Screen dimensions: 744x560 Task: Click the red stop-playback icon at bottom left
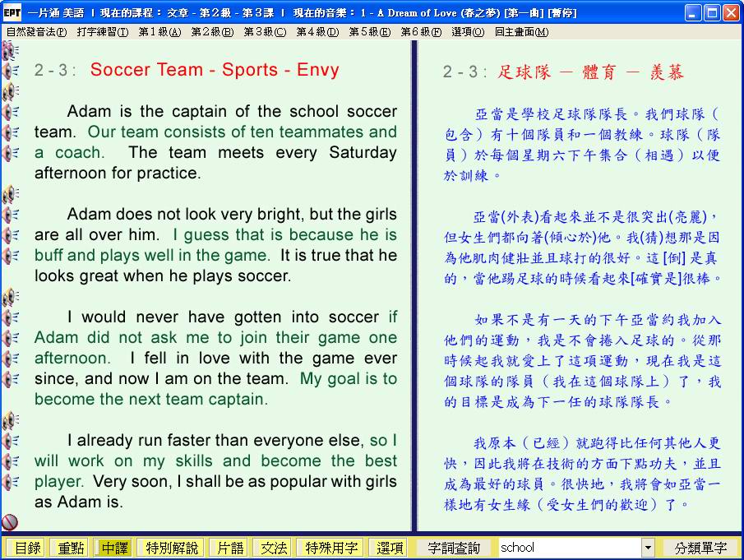tap(10, 521)
